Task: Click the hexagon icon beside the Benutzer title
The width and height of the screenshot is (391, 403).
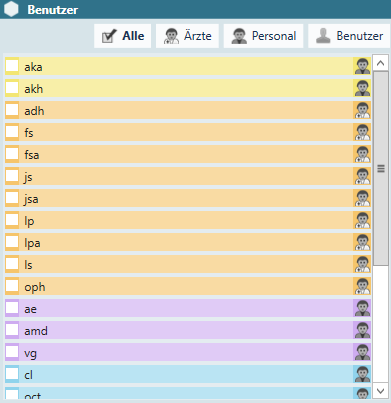Action: [12, 9]
